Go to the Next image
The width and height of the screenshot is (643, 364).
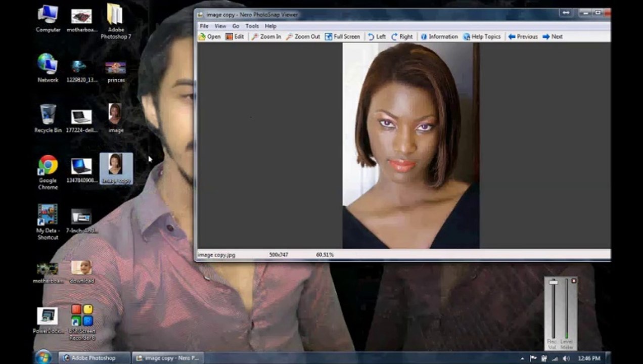point(553,36)
